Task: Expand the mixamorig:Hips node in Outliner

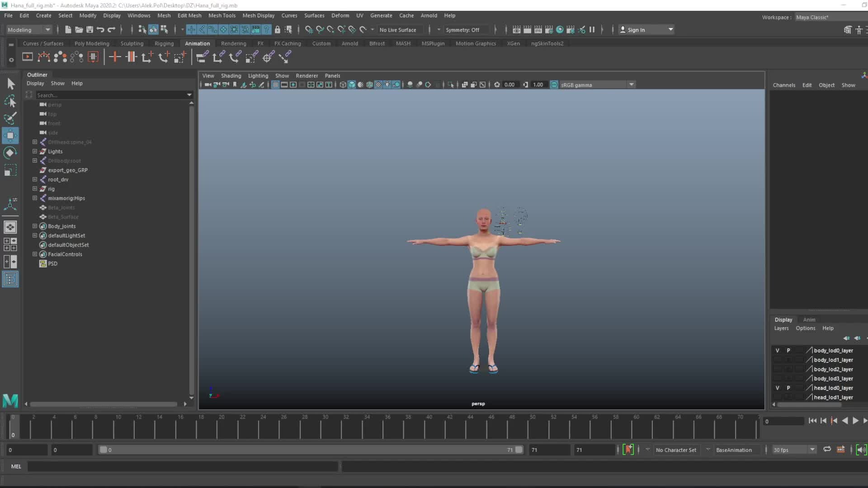Action: point(35,198)
